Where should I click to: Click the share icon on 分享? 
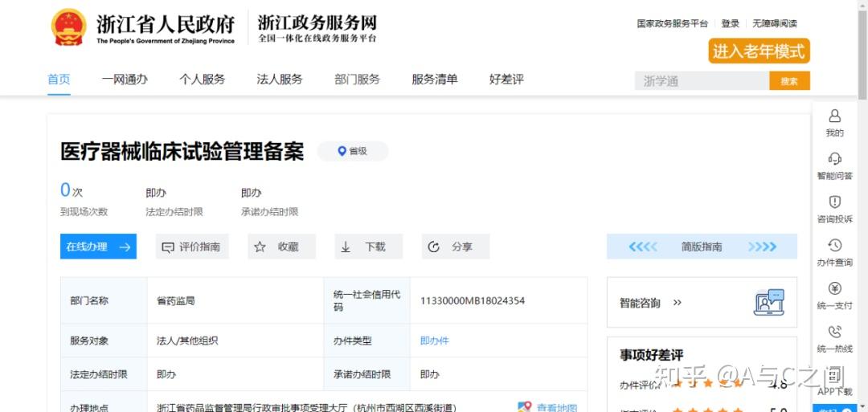[433, 247]
